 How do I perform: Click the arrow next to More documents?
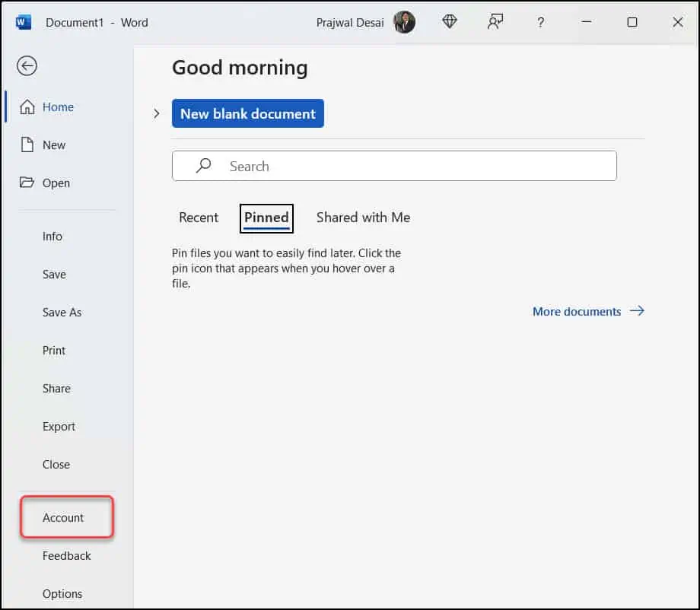(637, 310)
